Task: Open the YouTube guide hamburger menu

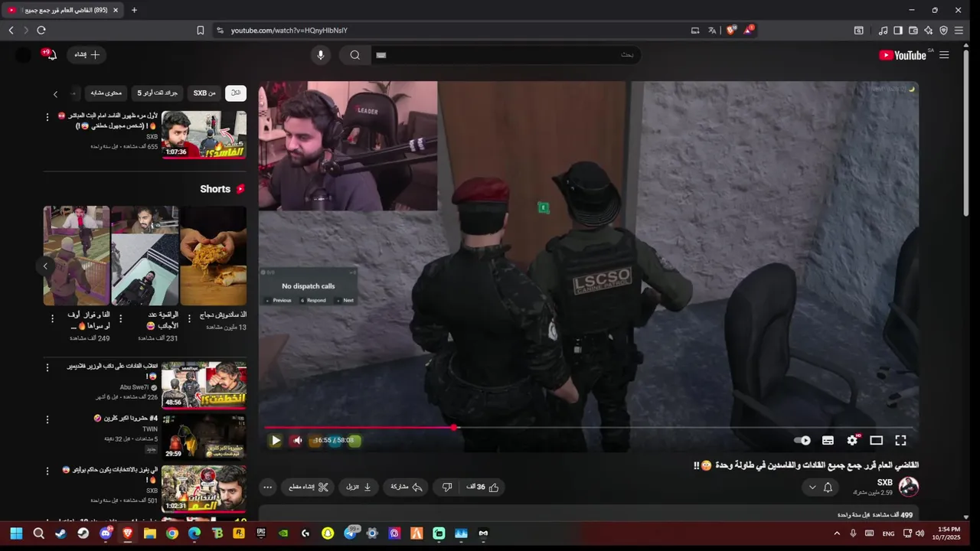Action: [944, 55]
